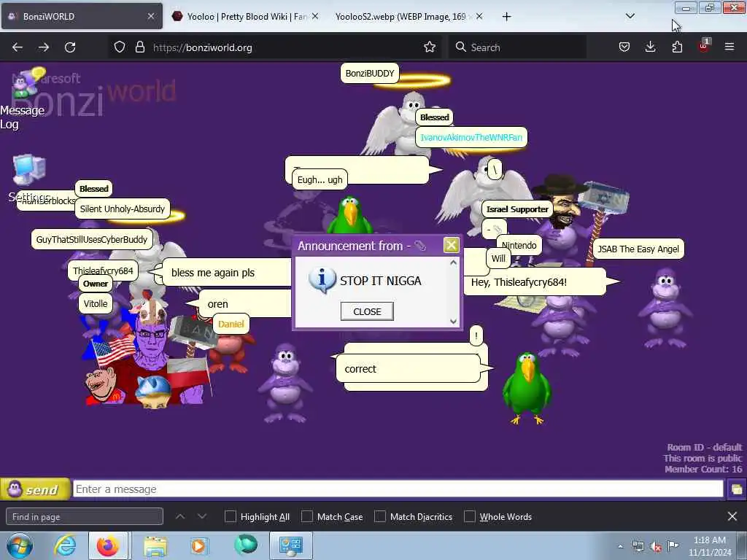
Task: Enable the Whole Words checkbox
Action: click(470, 516)
